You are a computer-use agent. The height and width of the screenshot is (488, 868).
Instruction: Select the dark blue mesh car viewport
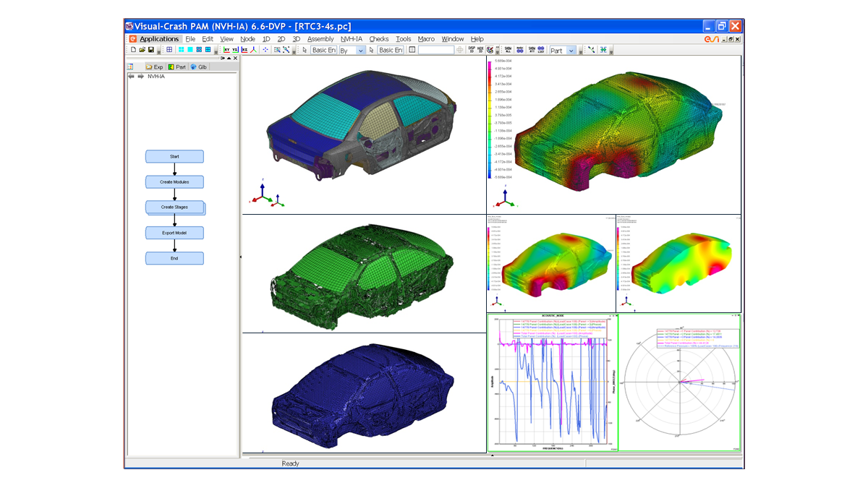pos(364,393)
